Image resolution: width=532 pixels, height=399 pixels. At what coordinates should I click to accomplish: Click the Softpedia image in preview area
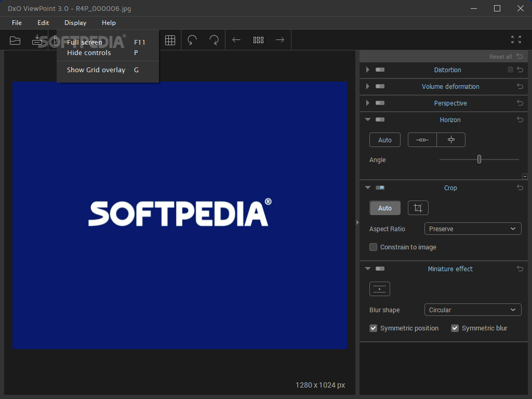(180, 215)
